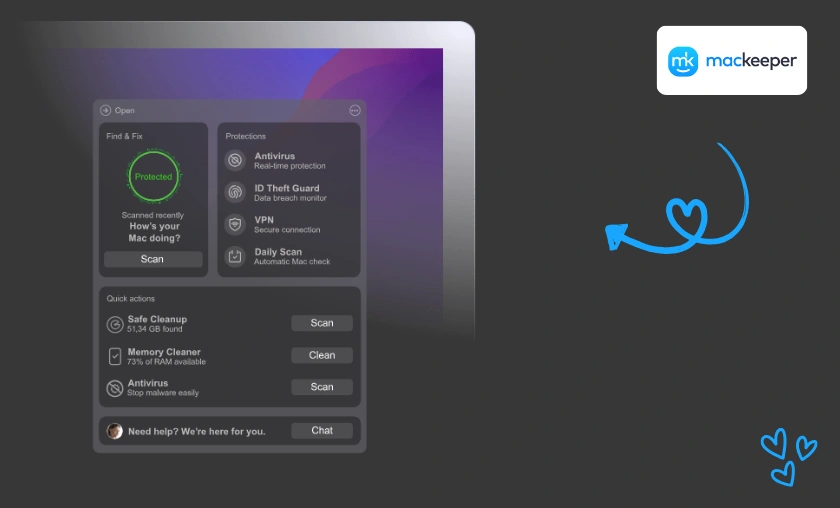Open VPN Secure connection entry

pyautogui.click(x=290, y=224)
